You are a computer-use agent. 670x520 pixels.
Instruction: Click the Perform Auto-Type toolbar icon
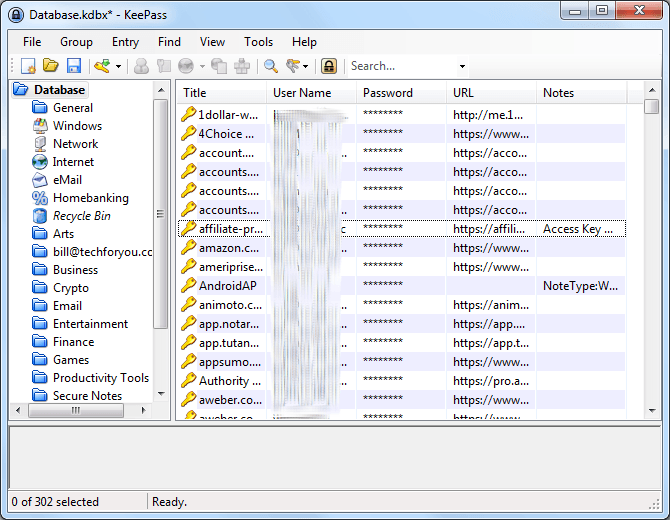(242, 66)
